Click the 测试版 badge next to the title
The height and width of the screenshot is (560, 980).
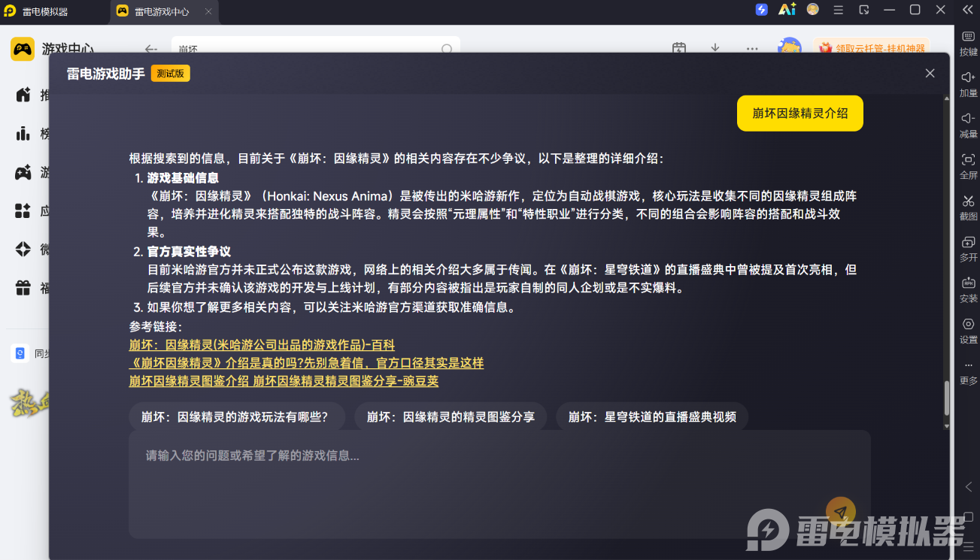(x=171, y=73)
